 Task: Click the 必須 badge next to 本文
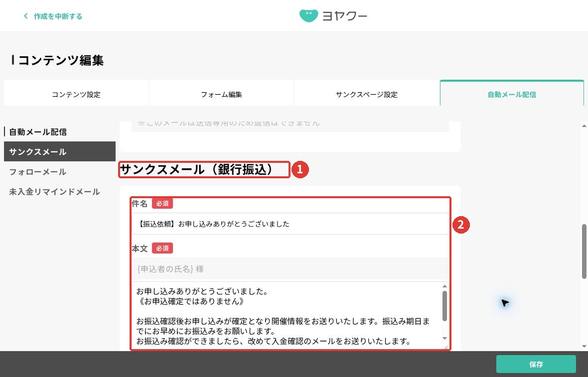[x=162, y=248]
